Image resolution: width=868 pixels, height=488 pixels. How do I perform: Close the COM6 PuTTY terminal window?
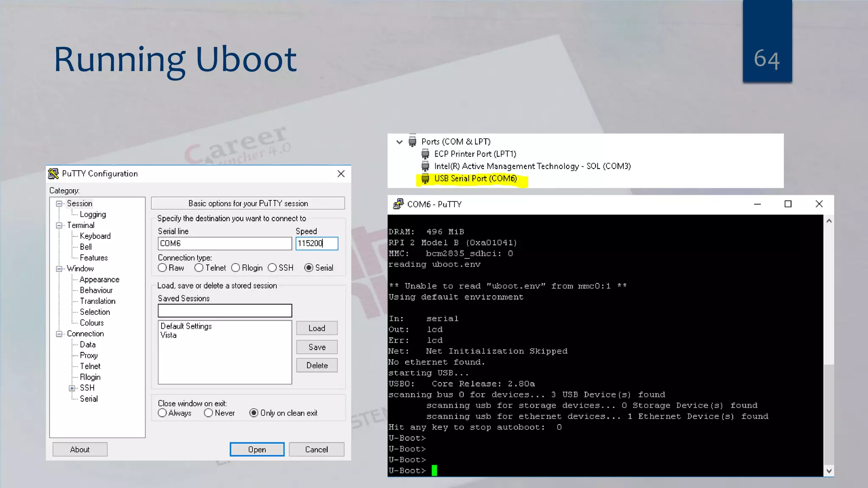[819, 204]
